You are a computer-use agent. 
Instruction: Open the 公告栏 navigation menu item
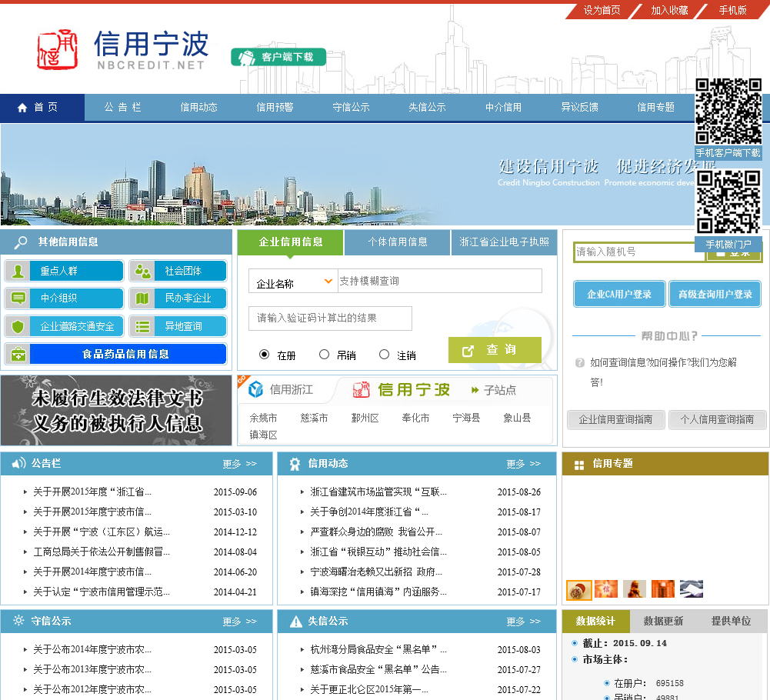pyautogui.click(x=123, y=107)
